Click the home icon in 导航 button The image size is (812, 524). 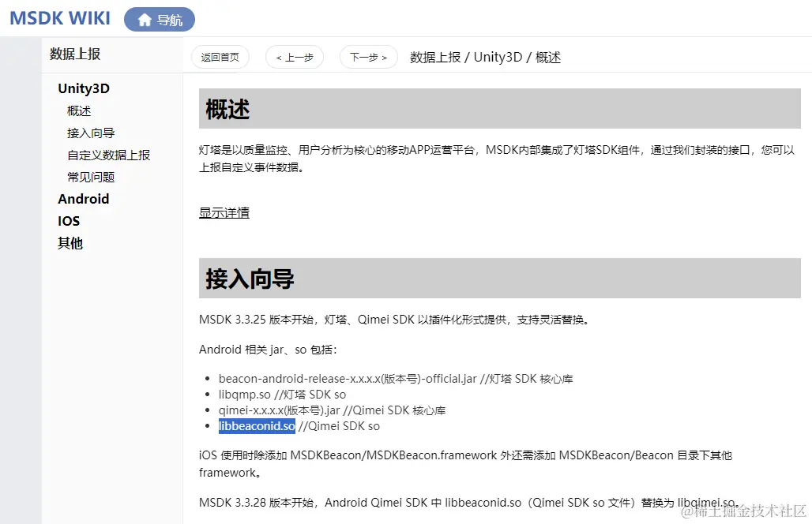145,20
